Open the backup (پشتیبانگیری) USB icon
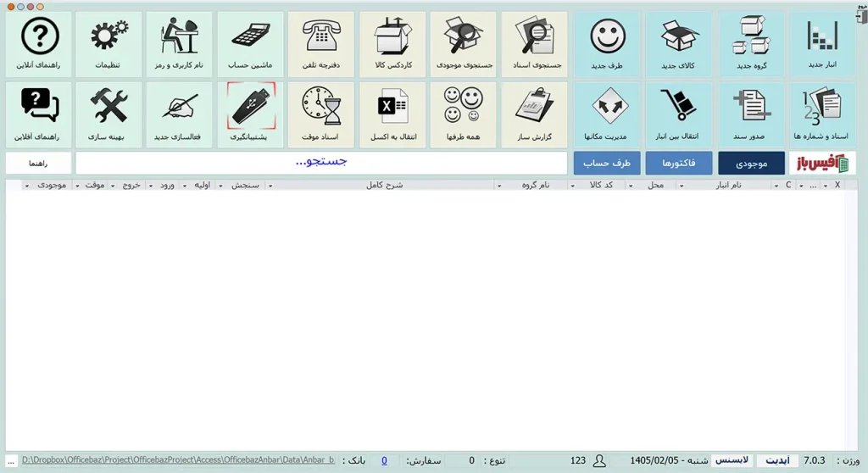Screen dimensions: 868x473 [x=251, y=114]
